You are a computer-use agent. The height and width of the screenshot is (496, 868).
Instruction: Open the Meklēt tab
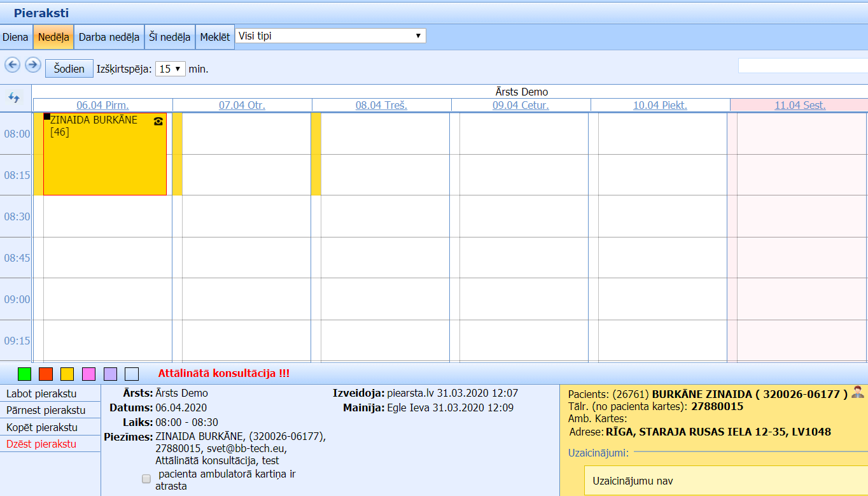click(214, 37)
